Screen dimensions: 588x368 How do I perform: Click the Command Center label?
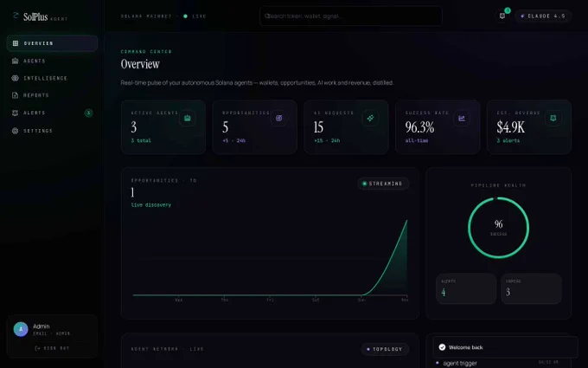(146, 51)
